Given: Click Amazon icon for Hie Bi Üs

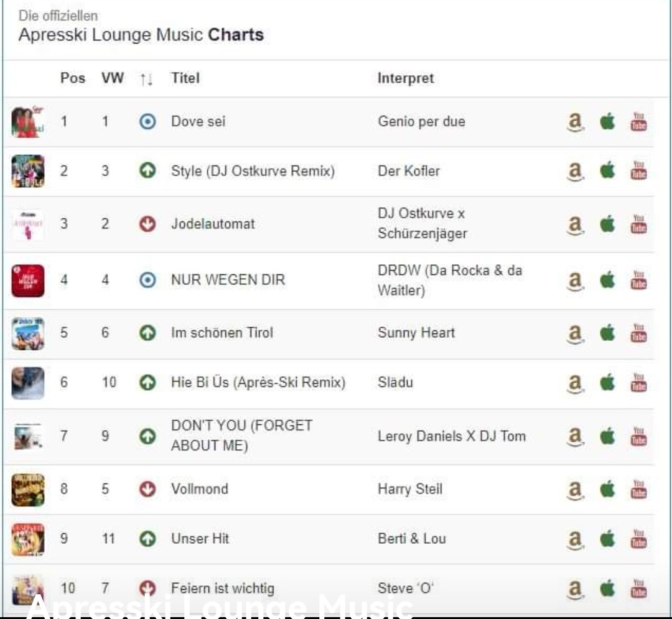Looking at the screenshot, I should [576, 383].
